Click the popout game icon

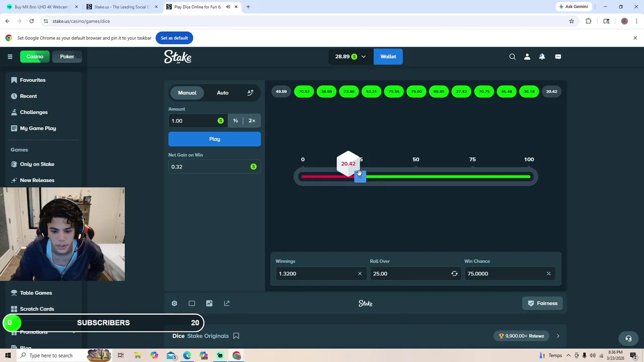[x=226, y=303]
